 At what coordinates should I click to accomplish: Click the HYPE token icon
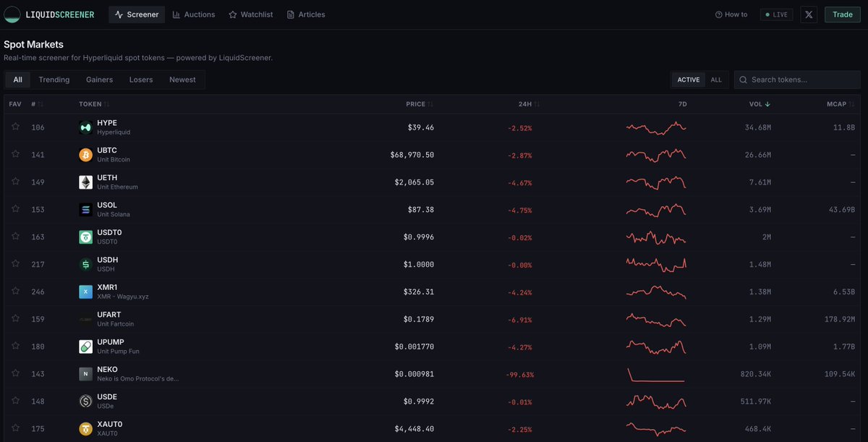click(x=85, y=127)
